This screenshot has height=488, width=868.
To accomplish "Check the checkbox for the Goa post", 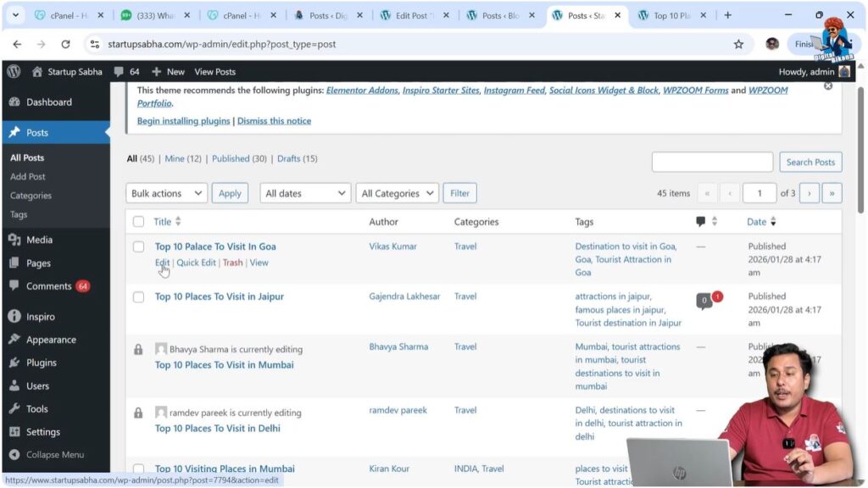I will (138, 246).
